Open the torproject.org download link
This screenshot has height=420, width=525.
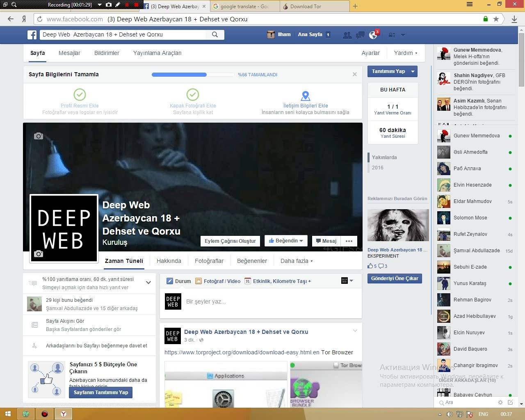(242, 352)
